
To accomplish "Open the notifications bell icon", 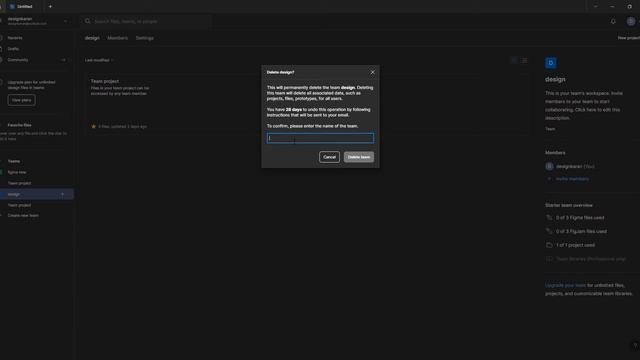I will 613,21.
